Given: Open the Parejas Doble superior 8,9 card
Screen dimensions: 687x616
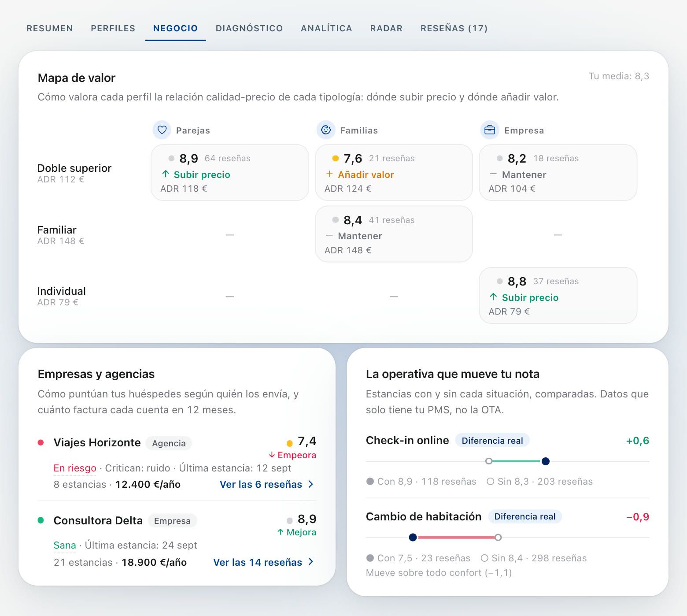Looking at the screenshot, I should coord(230,173).
